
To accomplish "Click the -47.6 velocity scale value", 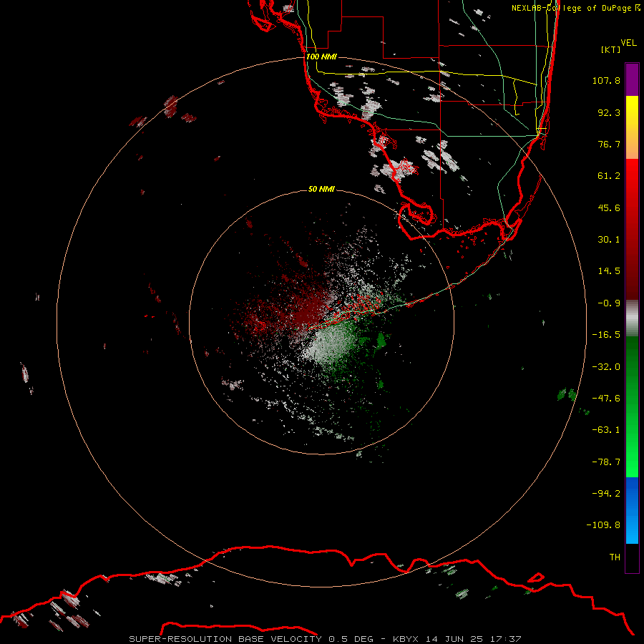I will coord(606,399).
